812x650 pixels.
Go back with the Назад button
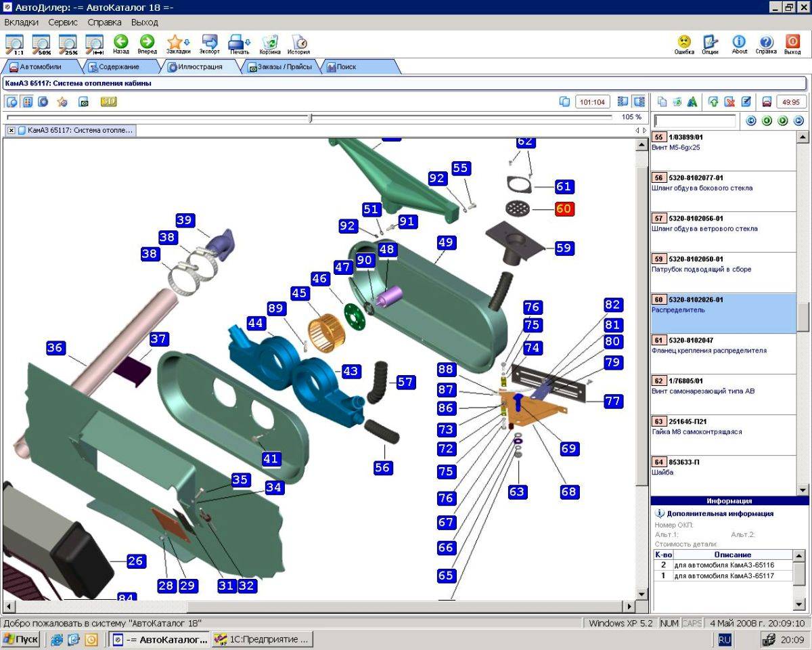tap(121, 44)
